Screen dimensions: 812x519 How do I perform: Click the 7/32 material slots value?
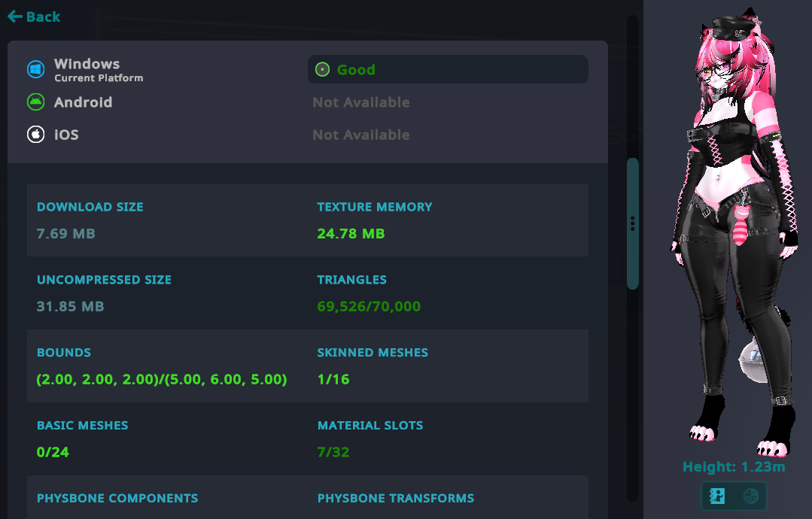tap(333, 453)
